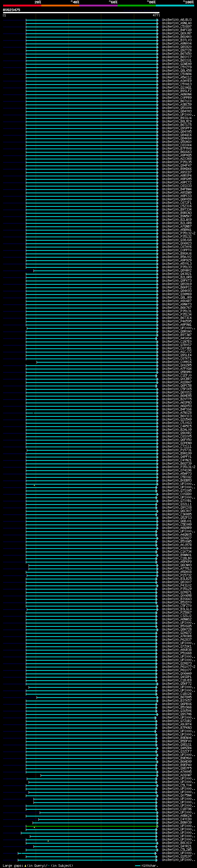Screen dimensions: 197x868
Task: Click the yellow large-gap marker in legend
Action: pyautogui.click(x=25, y=865)
